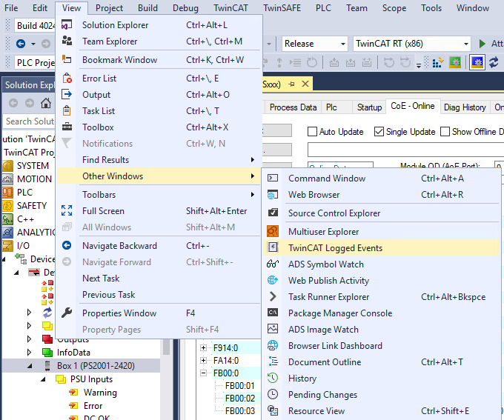The width and height of the screenshot is (504, 420).
Task: Click the Task List clipboard icon
Action: 67,111
